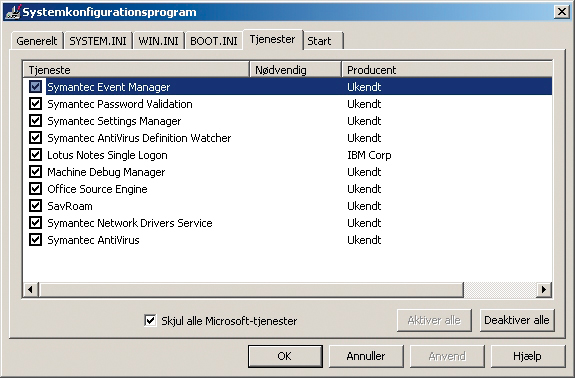Close the Systemkonfigurationsprogram window
The image size is (575, 378).
pos(561,12)
